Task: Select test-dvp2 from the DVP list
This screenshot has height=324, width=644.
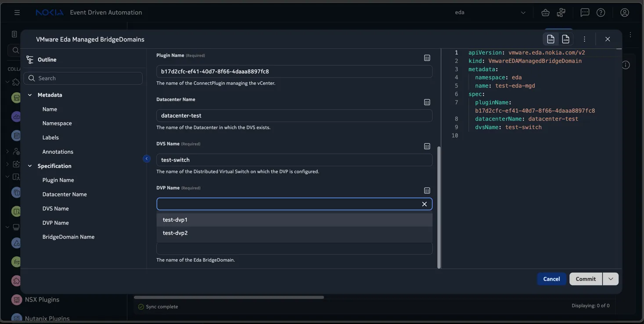Action: click(294, 233)
